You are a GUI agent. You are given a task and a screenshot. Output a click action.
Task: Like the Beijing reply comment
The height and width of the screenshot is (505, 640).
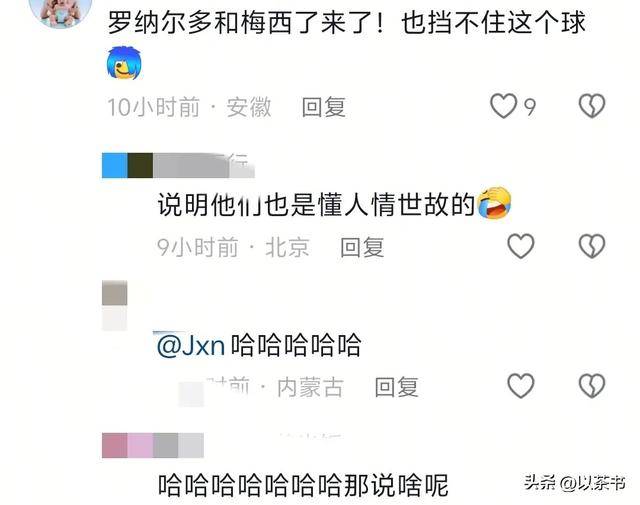coord(520,246)
